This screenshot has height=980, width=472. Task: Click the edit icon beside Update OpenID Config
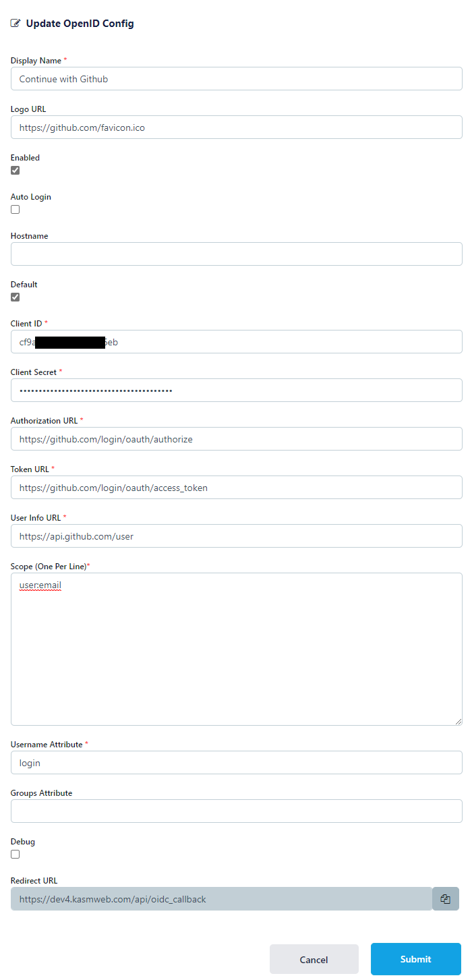(16, 24)
